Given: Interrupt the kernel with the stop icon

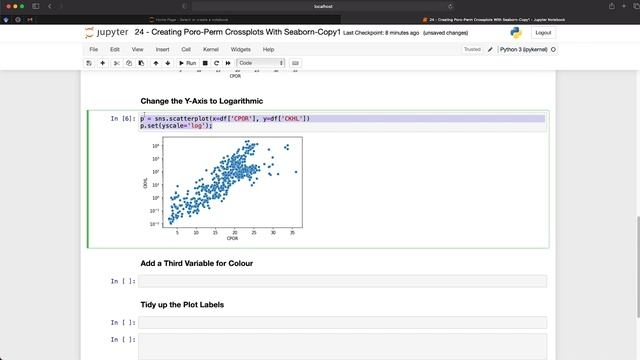Looking at the screenshot, I should [x=205, y=63].
